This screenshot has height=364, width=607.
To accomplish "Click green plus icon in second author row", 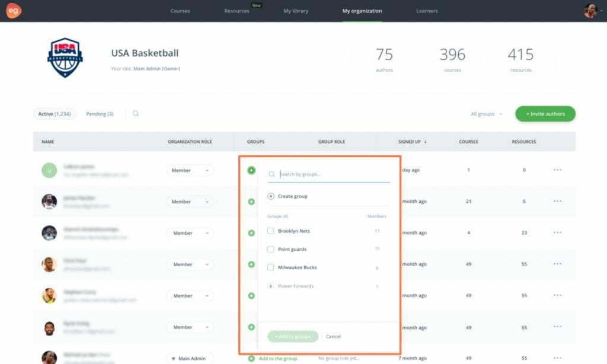I will [x=251, y=202].
